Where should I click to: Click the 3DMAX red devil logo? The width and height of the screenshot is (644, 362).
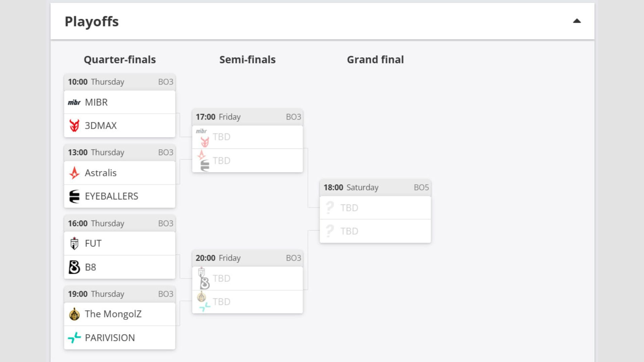(74, 126)
